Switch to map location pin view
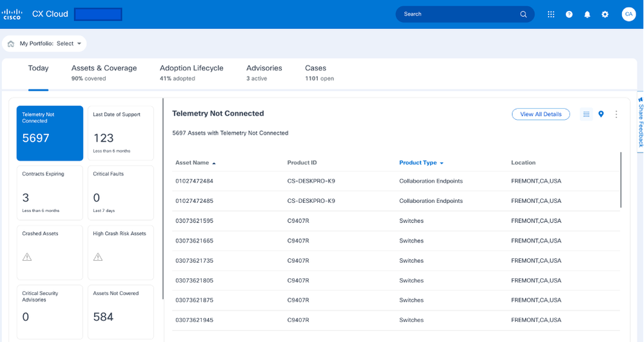 coord(601,114)
